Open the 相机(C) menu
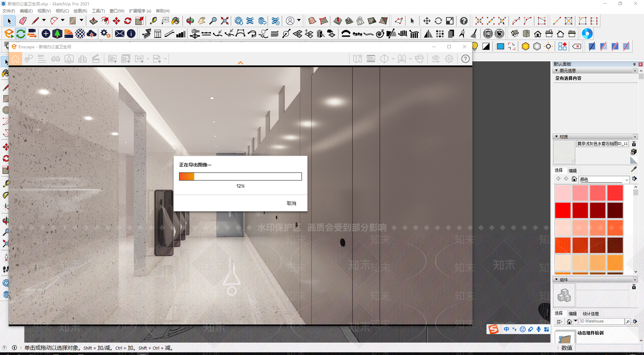This screenshot has height=355, width=644. (x=62, y=11)
